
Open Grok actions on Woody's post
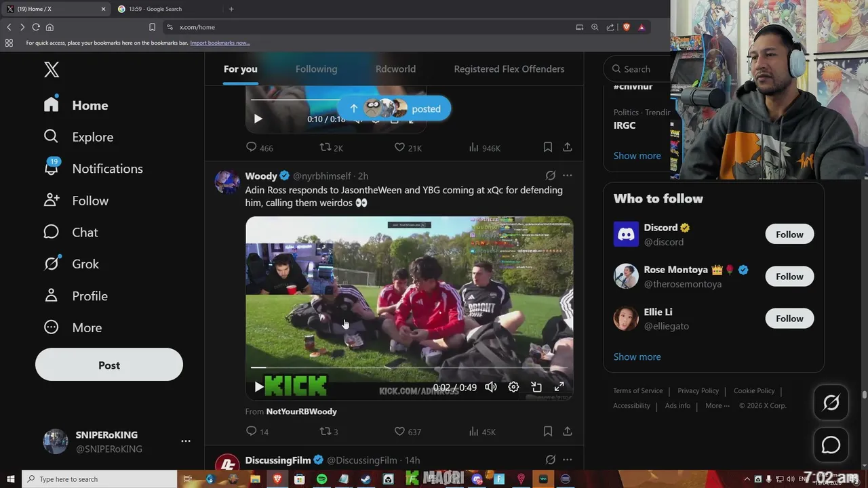[x=551, y=176]
